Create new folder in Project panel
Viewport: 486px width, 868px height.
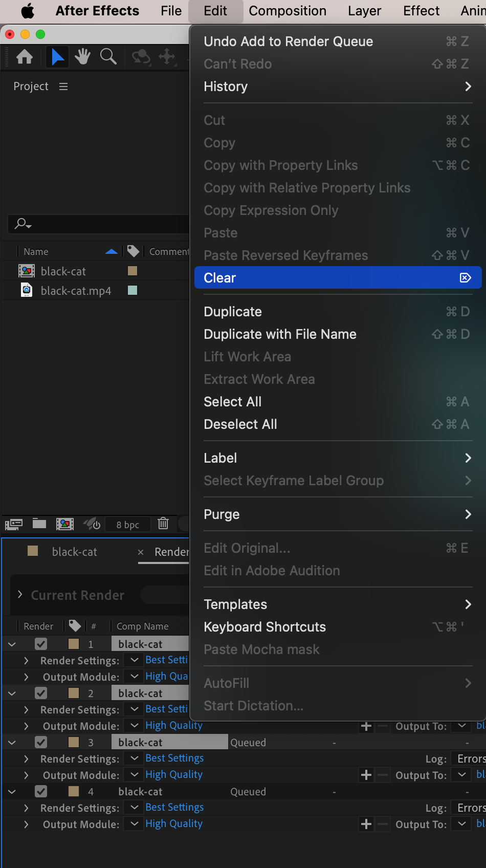[39, 524]
